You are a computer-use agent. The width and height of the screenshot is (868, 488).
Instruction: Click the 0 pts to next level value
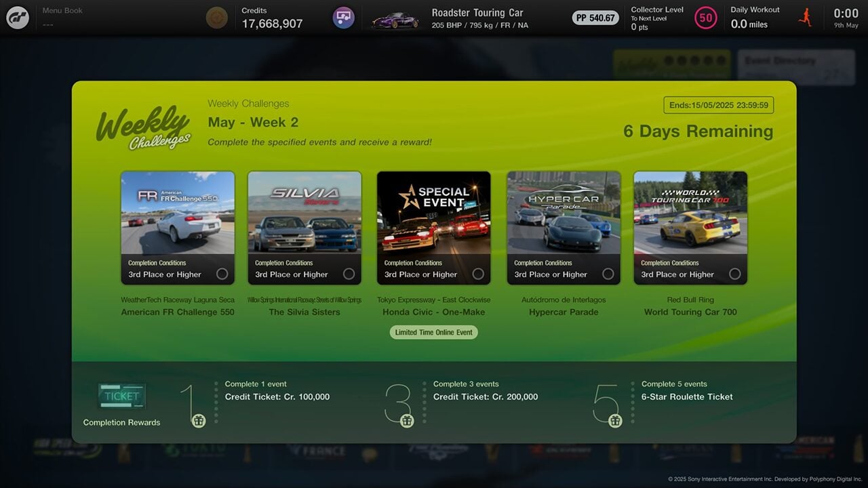click(639, 27)
